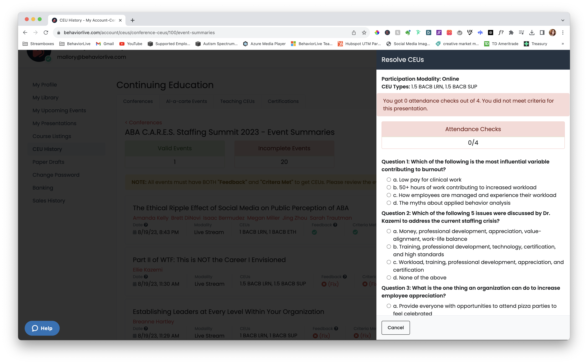Click the browser address bar URL
Image resolution: width=588 pixels, height=364 pixels.
[139, 33]
